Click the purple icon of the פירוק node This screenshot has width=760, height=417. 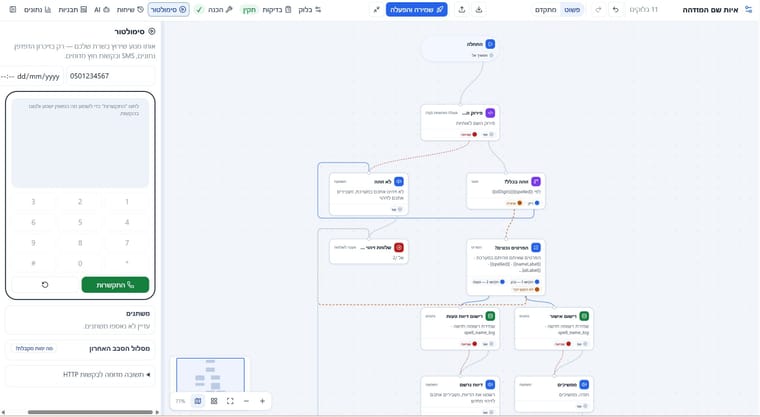[490, 113]
